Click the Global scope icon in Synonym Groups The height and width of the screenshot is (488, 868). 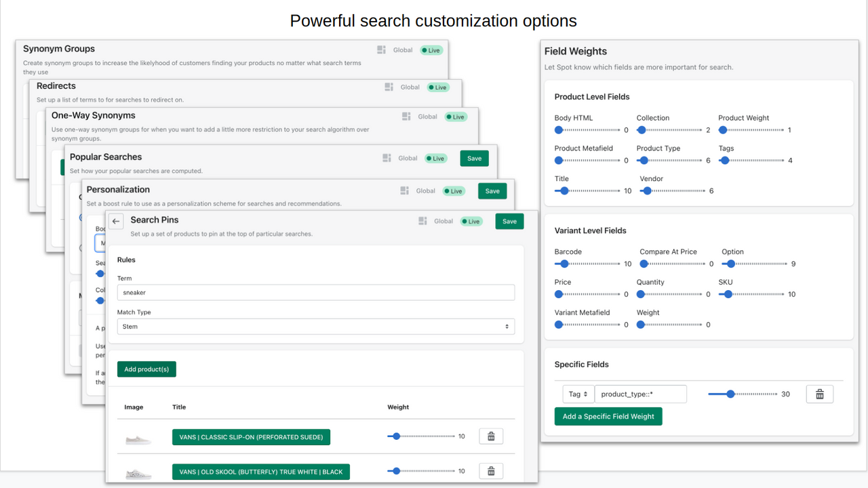pos(381,49)
